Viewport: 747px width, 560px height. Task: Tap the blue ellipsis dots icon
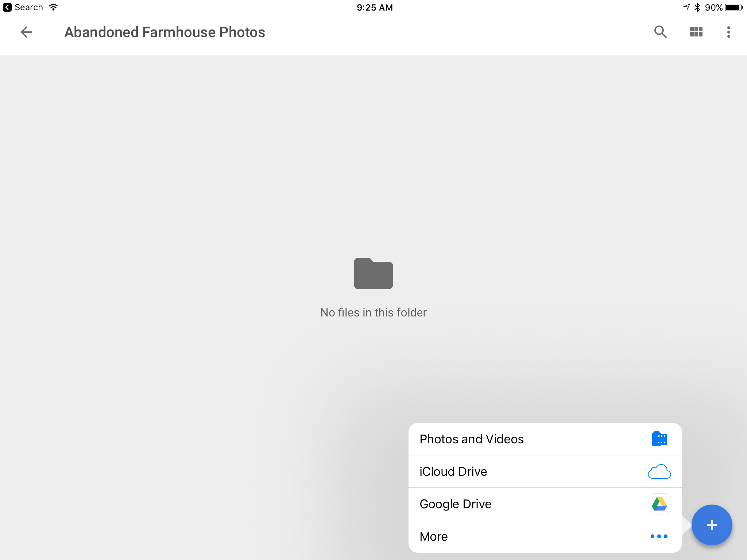659,536
